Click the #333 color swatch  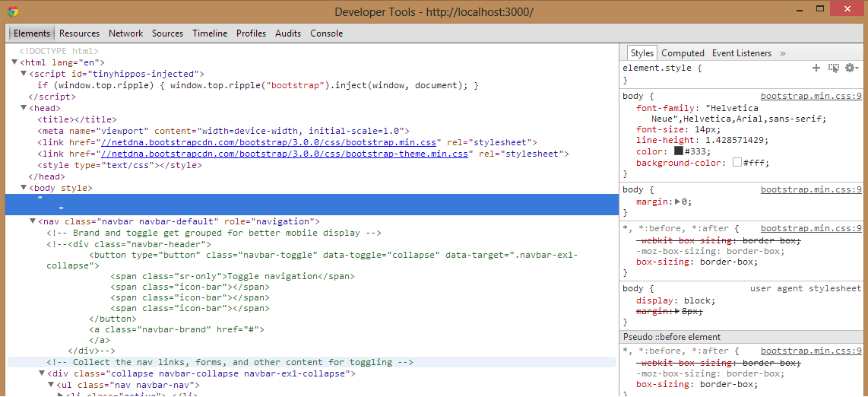tap(678, 151)
